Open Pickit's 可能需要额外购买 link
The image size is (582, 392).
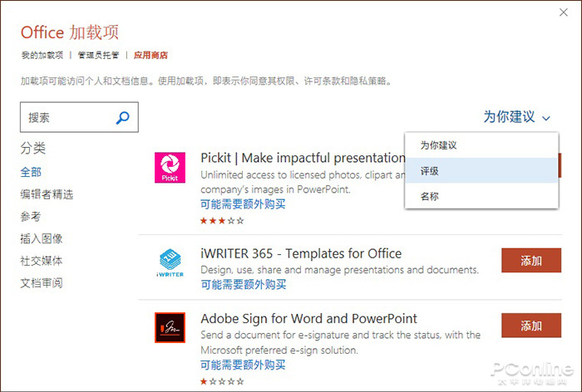point(243,204)
